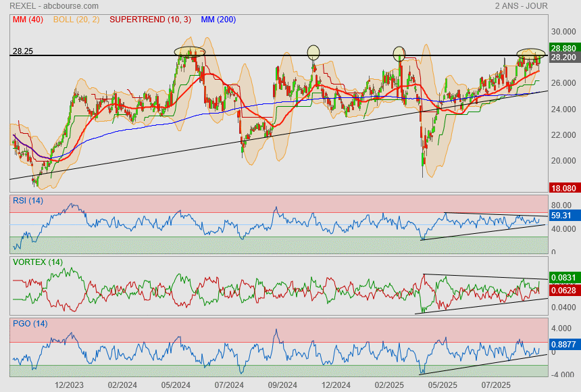Screen dimensions: 581x392
Task: Click the green 28.880 price tag
Action: pyautogui.click(x=563, y=49)
